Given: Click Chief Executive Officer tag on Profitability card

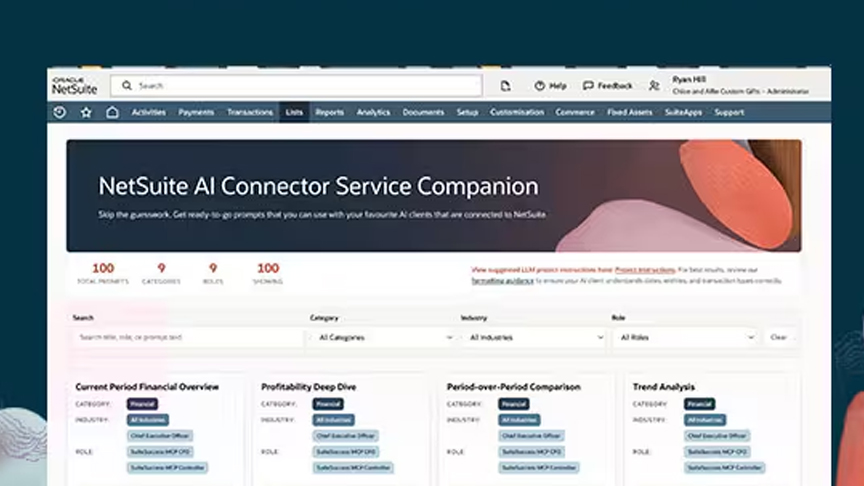Looking at the screenshot, I should click(x=345, y=436).
